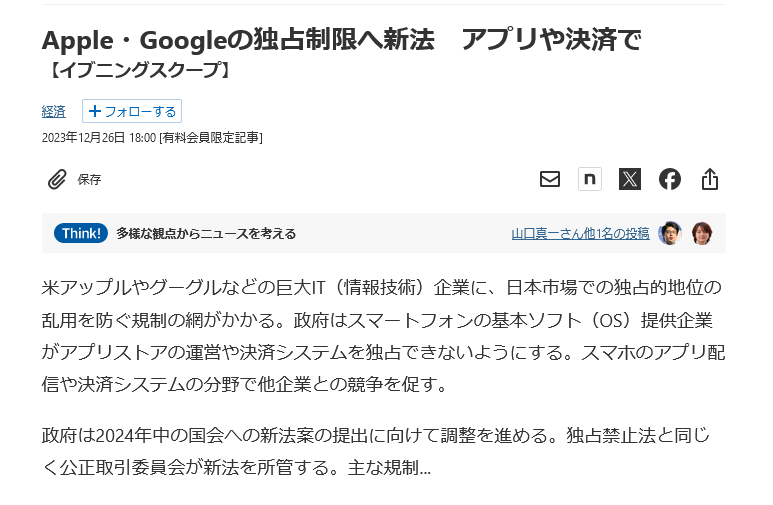Click the paragraph starting 政府は2024年中
Viewport: 773px width, 505px height.
[x=376, y=451]
